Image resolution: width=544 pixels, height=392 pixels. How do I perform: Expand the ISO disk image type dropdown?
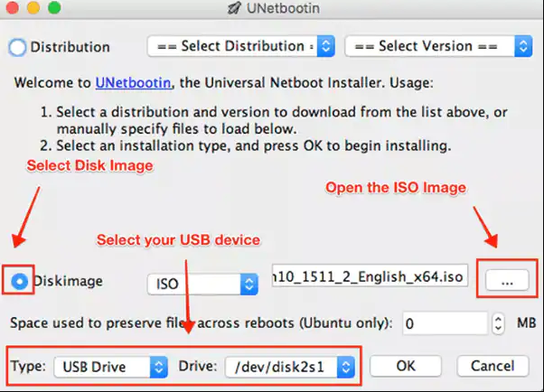[202, 285]
